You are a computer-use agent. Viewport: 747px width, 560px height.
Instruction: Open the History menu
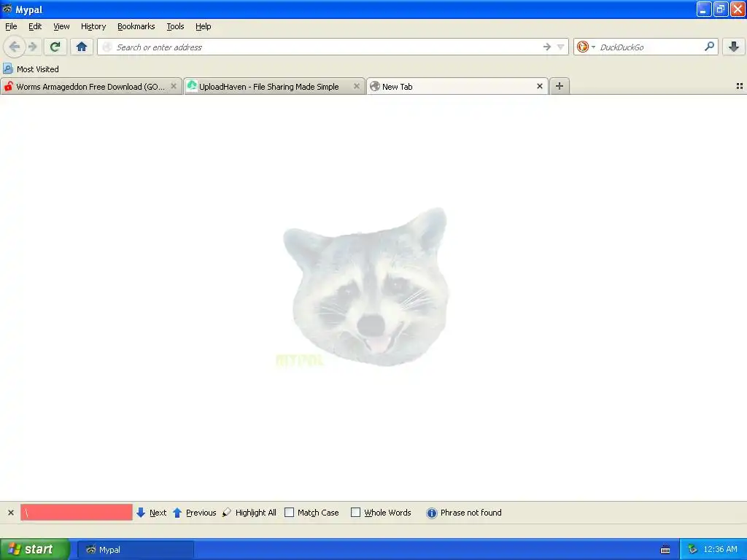tap(93, 26)
